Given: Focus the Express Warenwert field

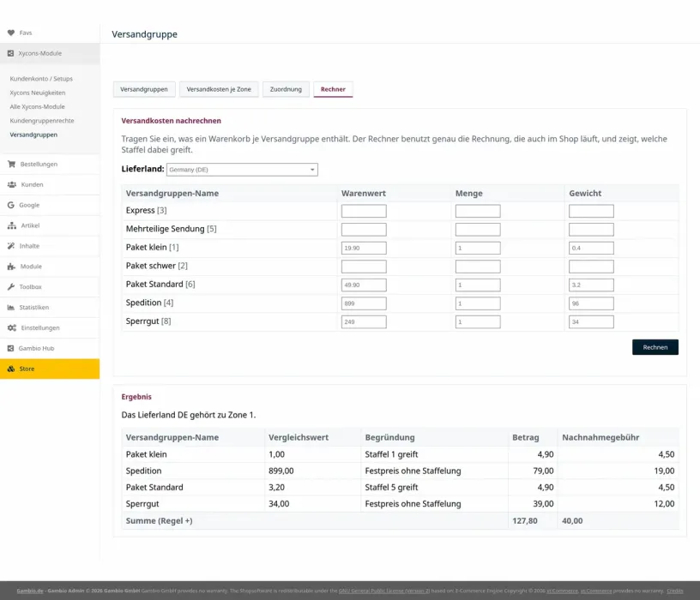Looking at the screenshot, I should [364, 211].
